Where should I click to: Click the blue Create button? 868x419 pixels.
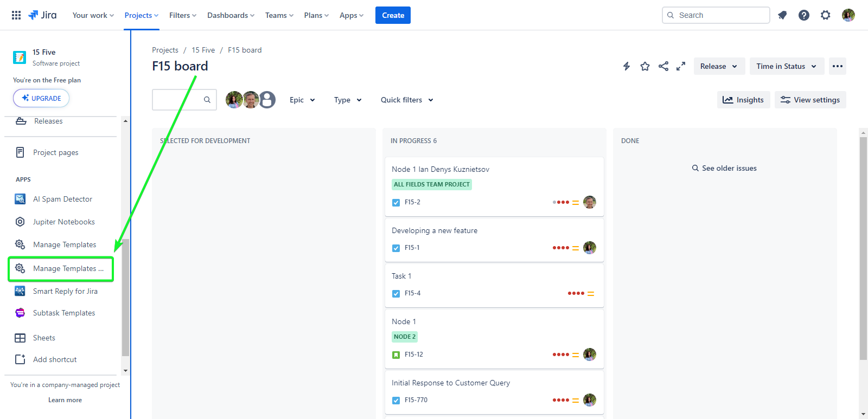393,15
